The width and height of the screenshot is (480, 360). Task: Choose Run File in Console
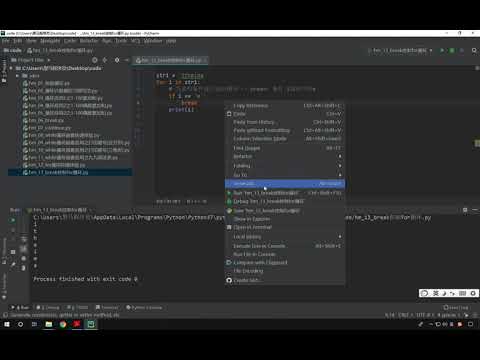(x=285, y=254)
